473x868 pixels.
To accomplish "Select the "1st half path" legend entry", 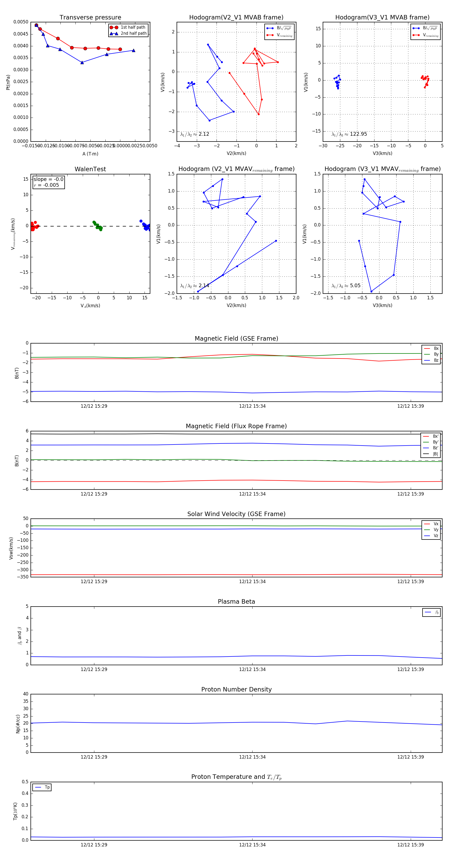I will coord(128,27).
